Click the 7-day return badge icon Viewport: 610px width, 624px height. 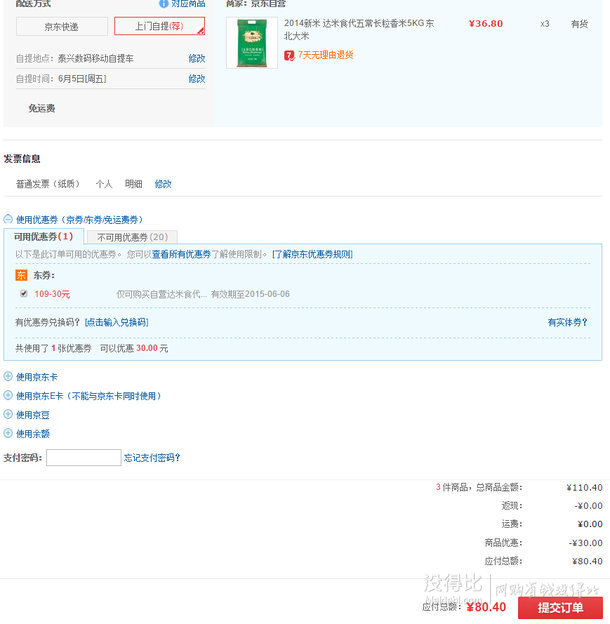[289, 55]
